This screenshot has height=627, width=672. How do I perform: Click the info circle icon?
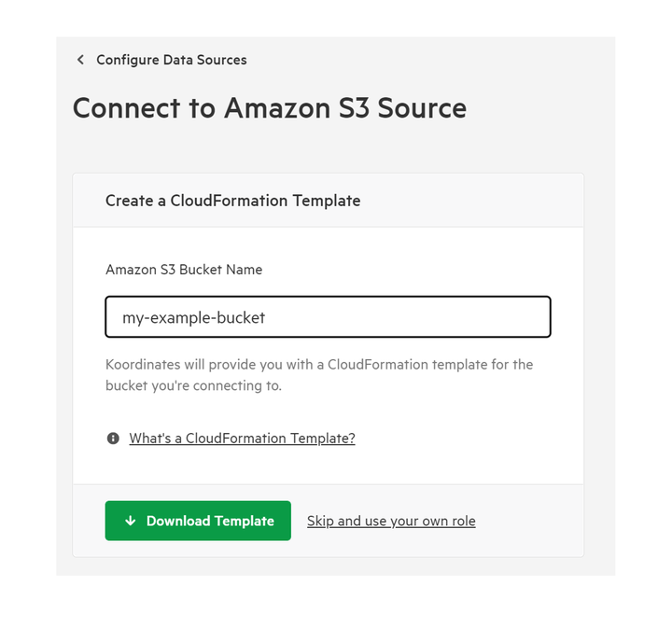113,438
